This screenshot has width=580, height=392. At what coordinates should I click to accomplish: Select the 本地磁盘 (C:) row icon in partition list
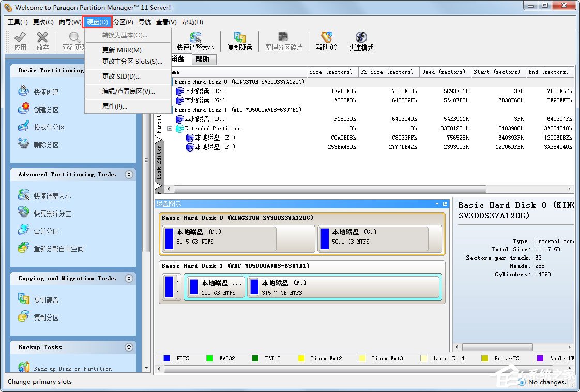tap(180, 92)
